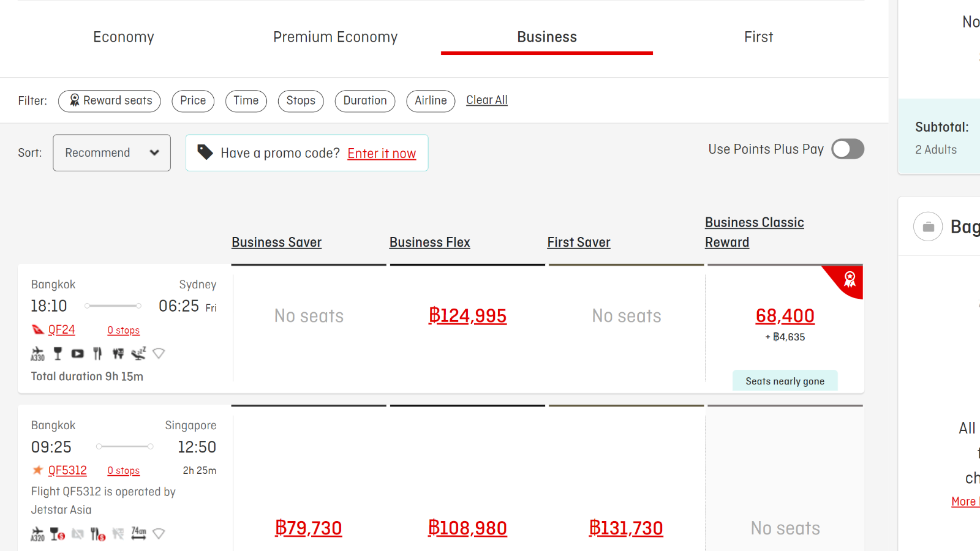Click the Wi-Fi icon on QF24 row
The width and height of the screenshot is (980, 551).
pyautogui.click(x=159, y=353)
